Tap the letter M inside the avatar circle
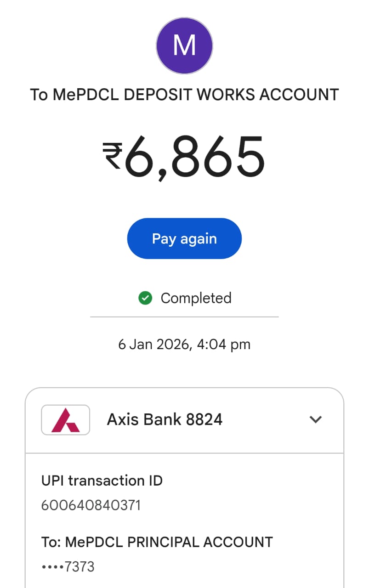Screen dimensions: 369x588 click(x=184, y=45)
